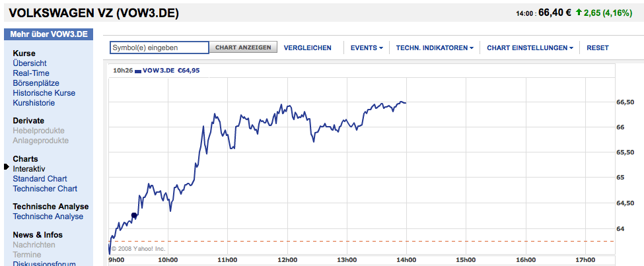Expand the TECHN. INDIKATOREN dropdown
The width and height of the screenshot is (644, 266).
click(x=435, y=48)
